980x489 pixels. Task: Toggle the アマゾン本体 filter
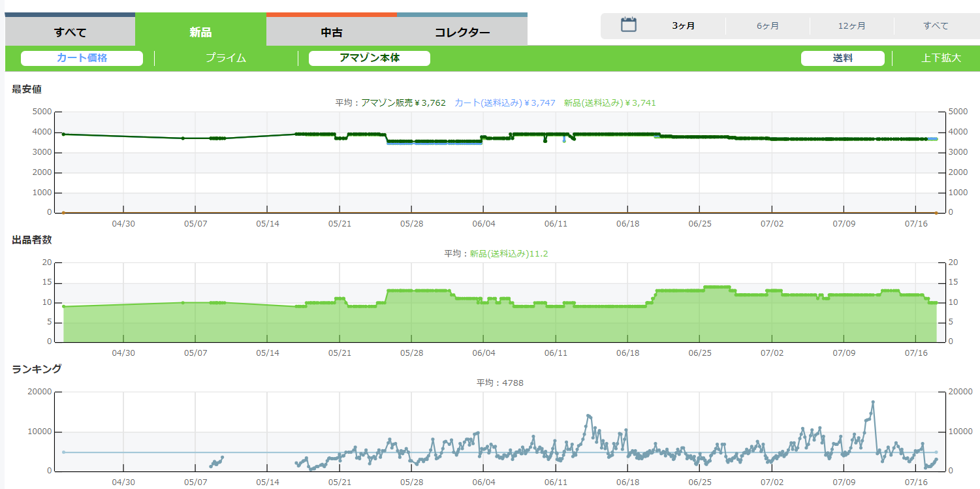click(369, 58)
